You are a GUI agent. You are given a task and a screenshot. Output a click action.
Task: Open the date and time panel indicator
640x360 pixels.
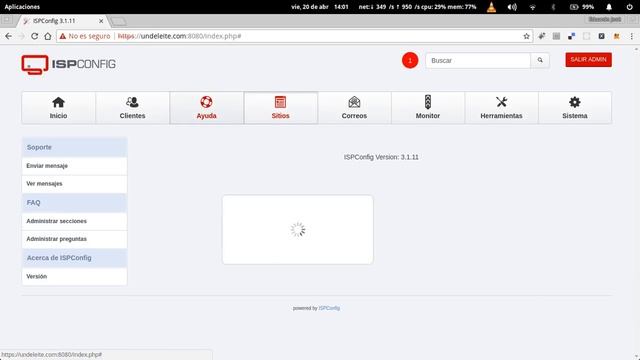320,7
